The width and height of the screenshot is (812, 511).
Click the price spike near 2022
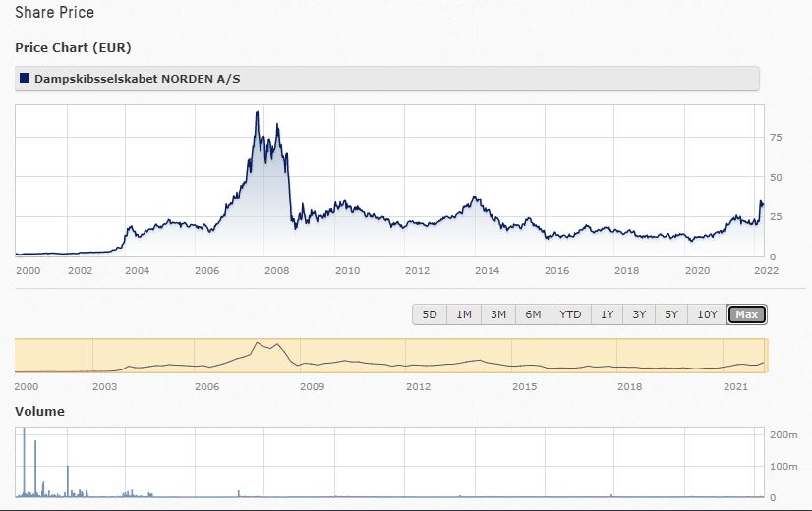click(760, 202)
